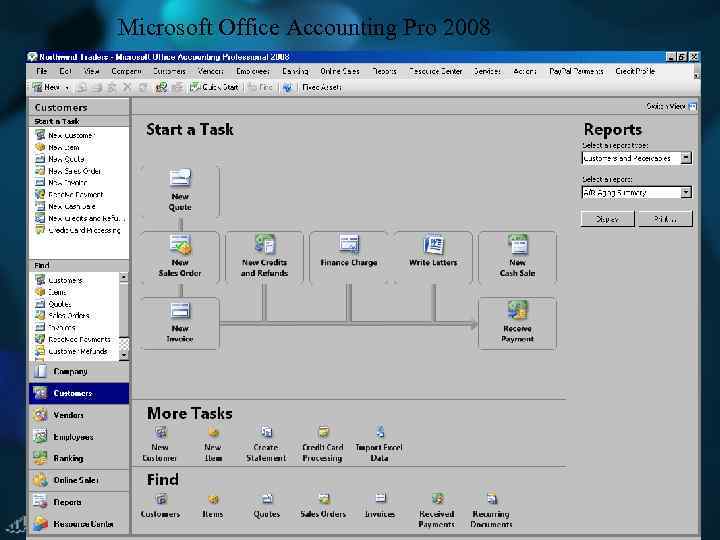This screenshot has width=720, height=540.
Task: Find Quotes in bottom Find section
Action: 267,505
